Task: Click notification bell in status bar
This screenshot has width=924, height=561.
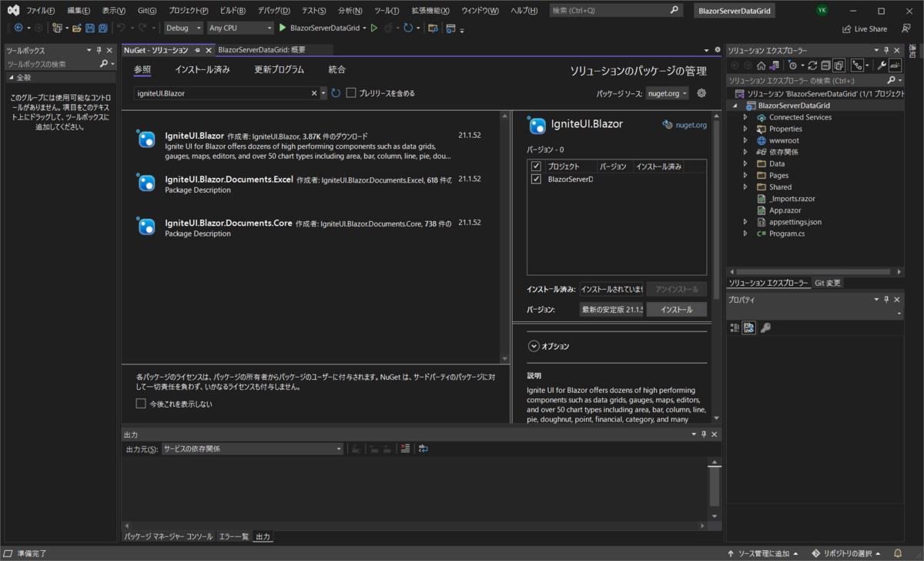Action: pos(896,553)
